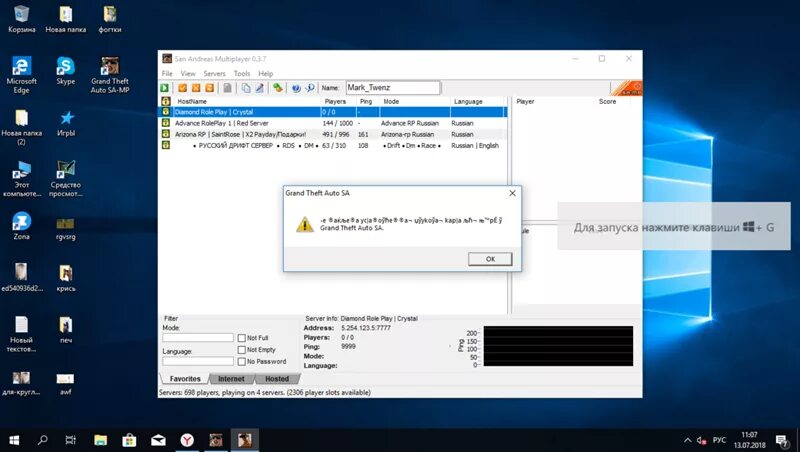Image resolution: width=800 pixels, height=452 pixels.
Task: Click the РУС language indicator in tray
Action: click(719, 440)
